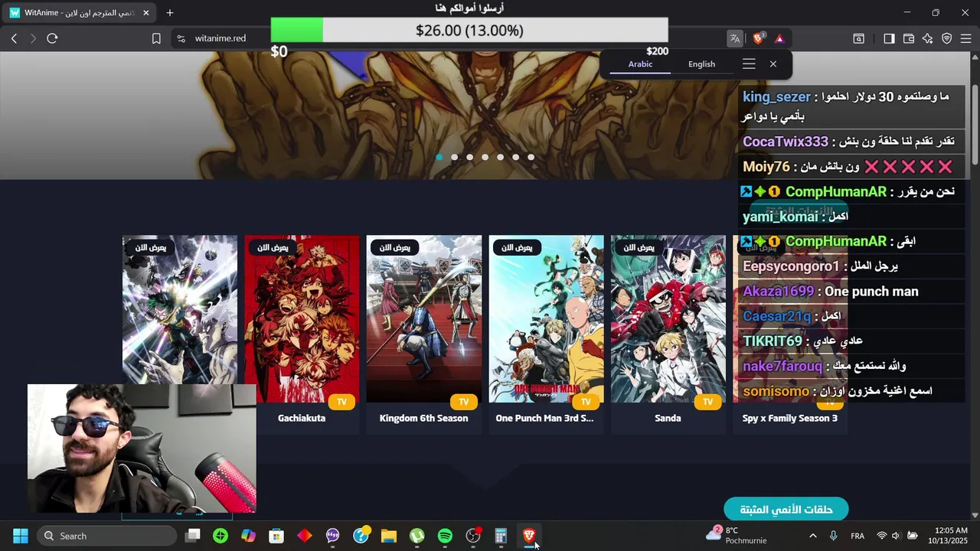Screen dimensions: 980x551
Task: Select the WitAnime tab
Action: point(80,13)
